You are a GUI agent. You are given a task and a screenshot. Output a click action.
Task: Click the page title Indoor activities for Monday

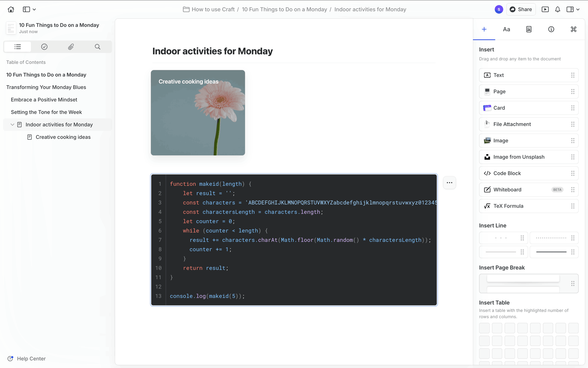[213, 51]
